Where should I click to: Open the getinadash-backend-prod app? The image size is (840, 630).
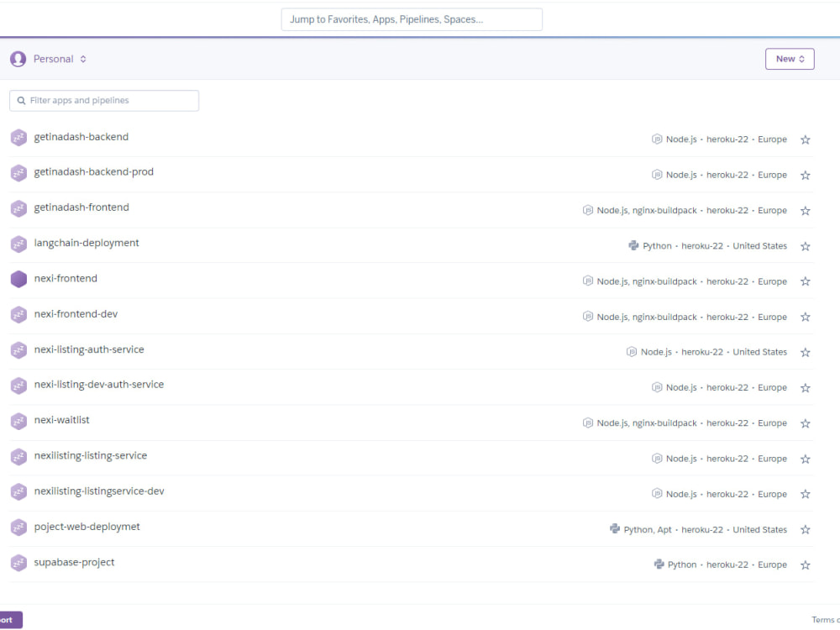pos(94,172)
